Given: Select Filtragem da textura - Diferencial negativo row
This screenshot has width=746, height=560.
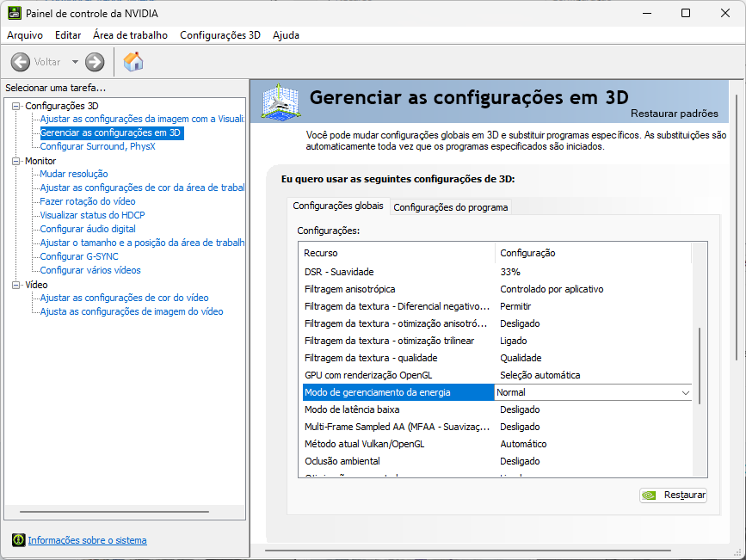Looking at the screenshot, I should (497, 306).
